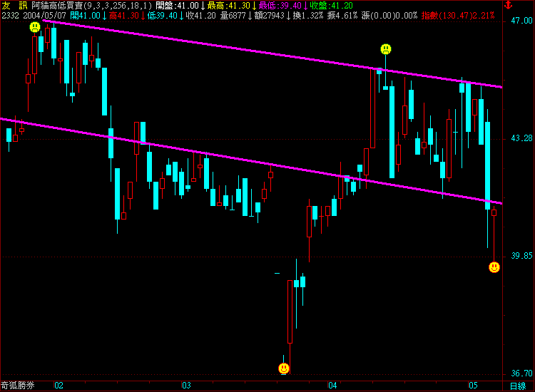The image size is (535, 392).
Task: Click the 最高:41.30 value
Action: tap(228, 6)
